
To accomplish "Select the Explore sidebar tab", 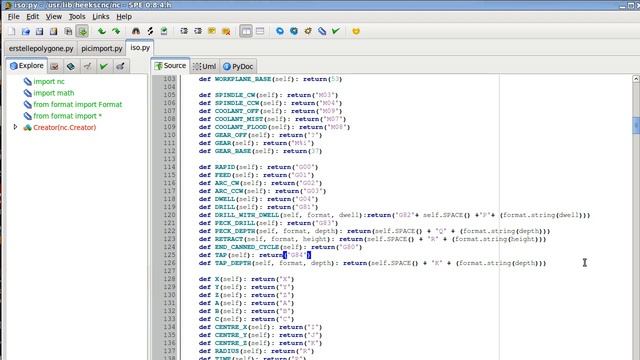I will point(27,66).
